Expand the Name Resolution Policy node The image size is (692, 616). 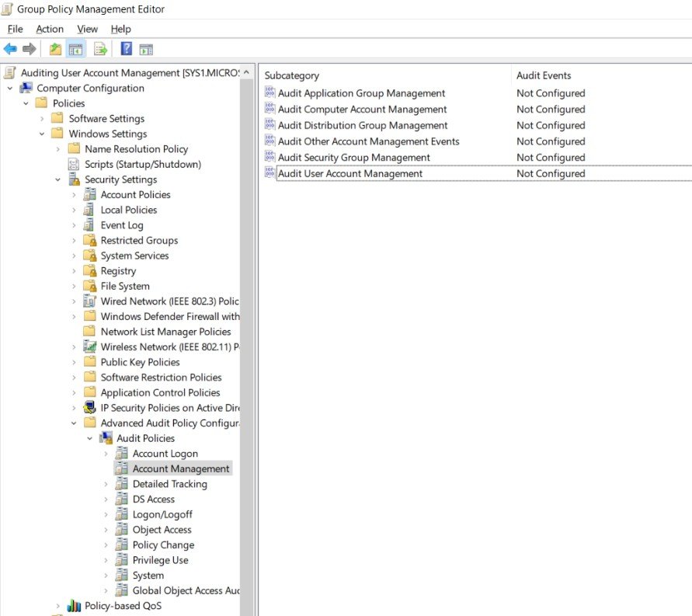pyautogui.click(x=57, y=149)
